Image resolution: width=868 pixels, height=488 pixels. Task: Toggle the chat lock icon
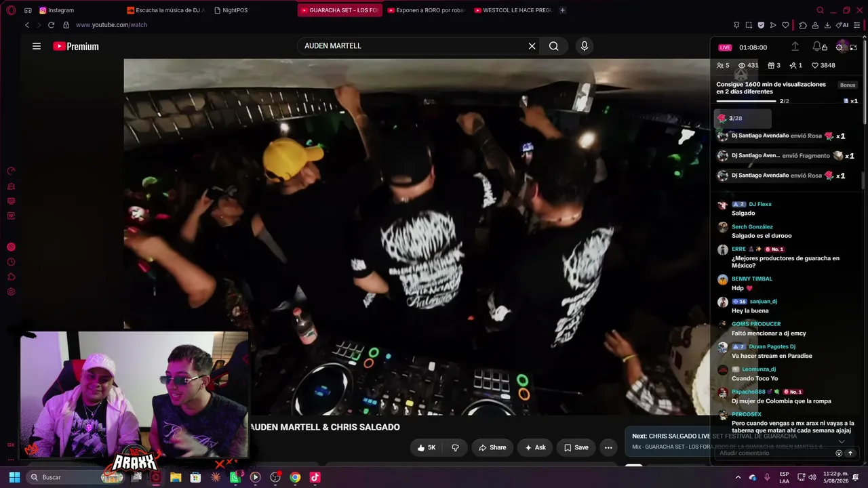click(x=825, y=47)
